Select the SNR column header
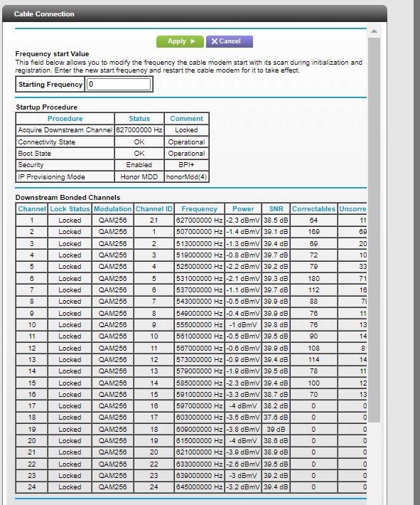 [276, 209]
